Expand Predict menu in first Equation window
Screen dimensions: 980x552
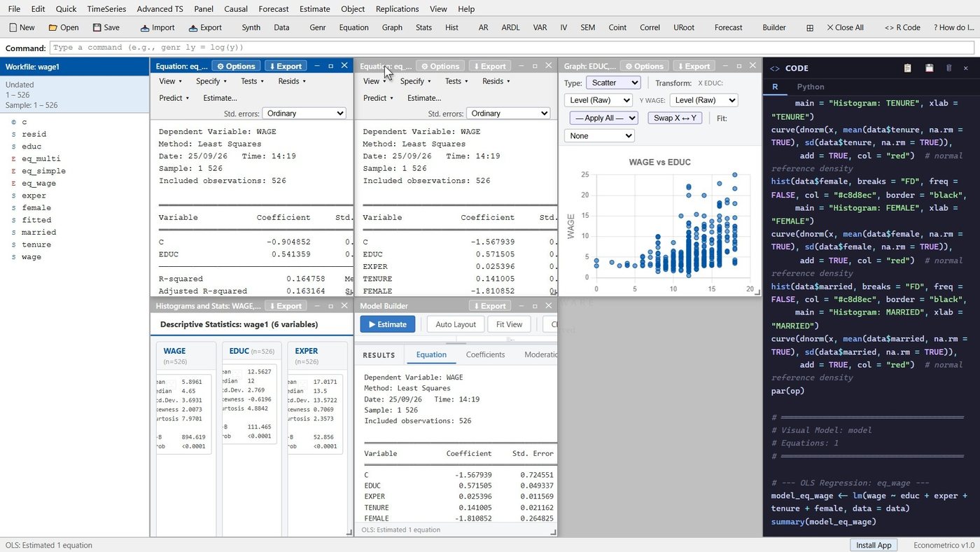(173, 98)
